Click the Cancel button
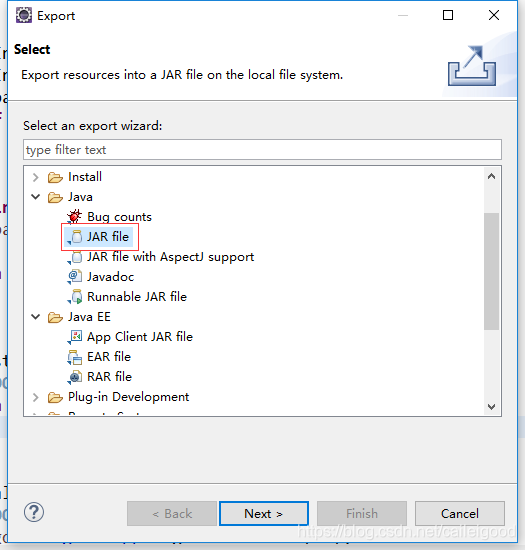This screenshot has width=525, height=550. (x=460, y=514)
